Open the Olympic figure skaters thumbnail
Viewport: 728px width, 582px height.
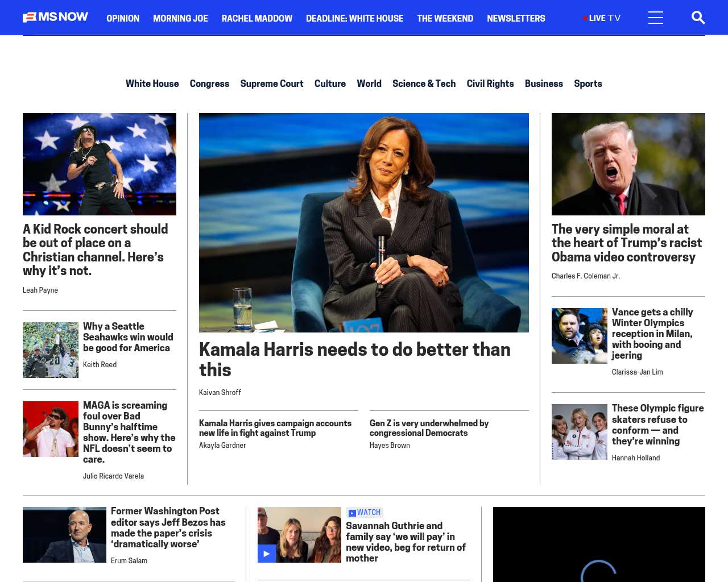580,432
